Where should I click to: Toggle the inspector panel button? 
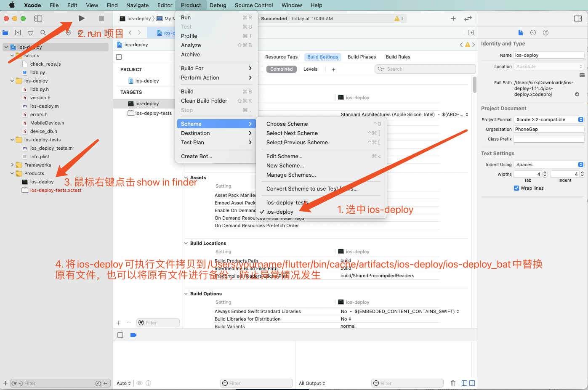pyautogui.click(x=578, y=19)
